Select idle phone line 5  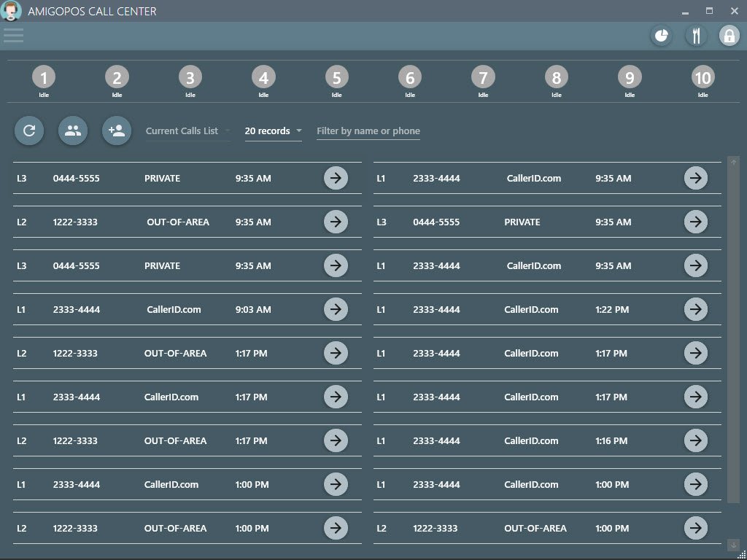pos(336,78)
